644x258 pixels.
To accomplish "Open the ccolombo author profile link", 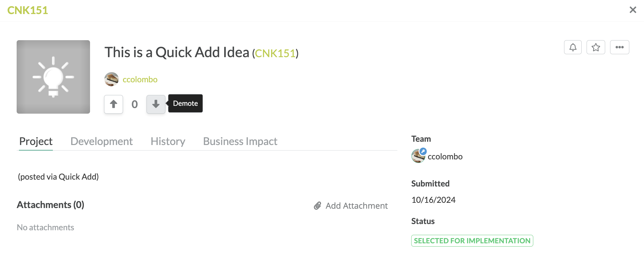I will [140, 79].
